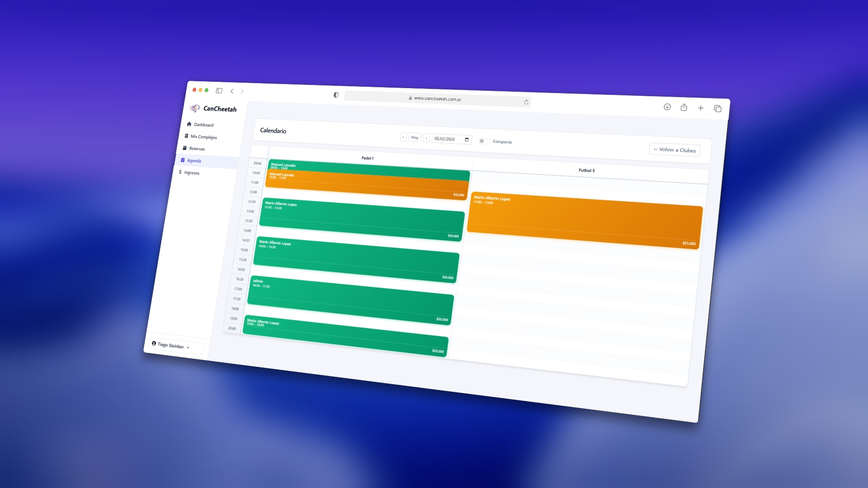Click the browser back arrow
This screenshot has height=488, width=868.
(232, 91)
